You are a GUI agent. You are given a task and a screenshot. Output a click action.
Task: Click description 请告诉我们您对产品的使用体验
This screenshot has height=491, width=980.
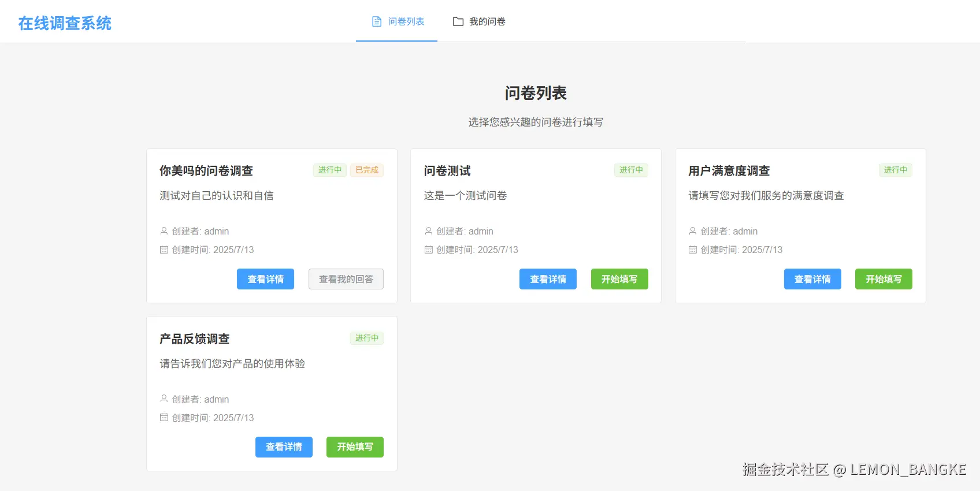(232, 363)
